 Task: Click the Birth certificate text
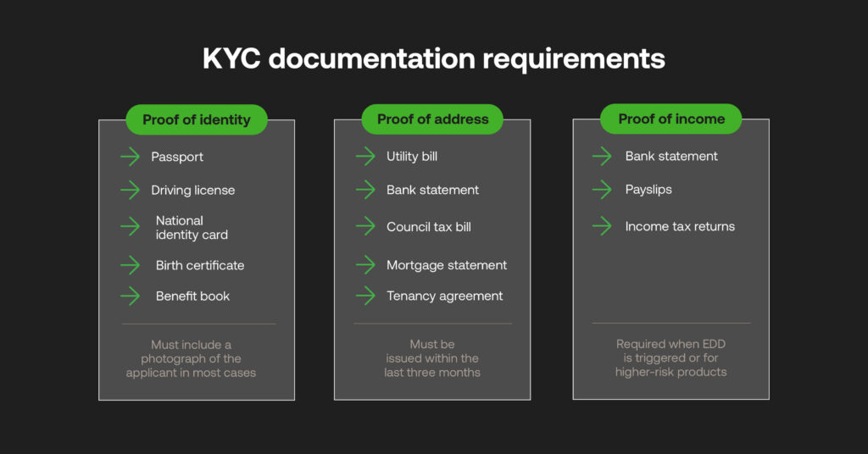tap(200, 265)
